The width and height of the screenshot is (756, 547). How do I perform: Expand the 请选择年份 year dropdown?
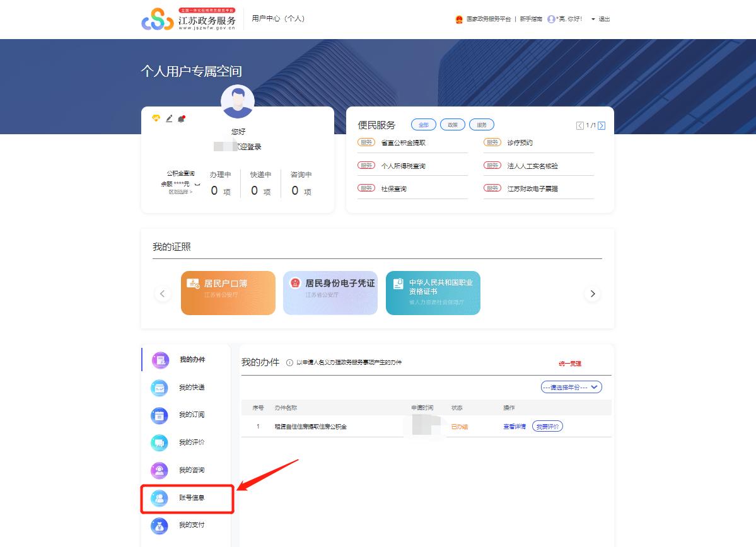[x=571, y=387]
